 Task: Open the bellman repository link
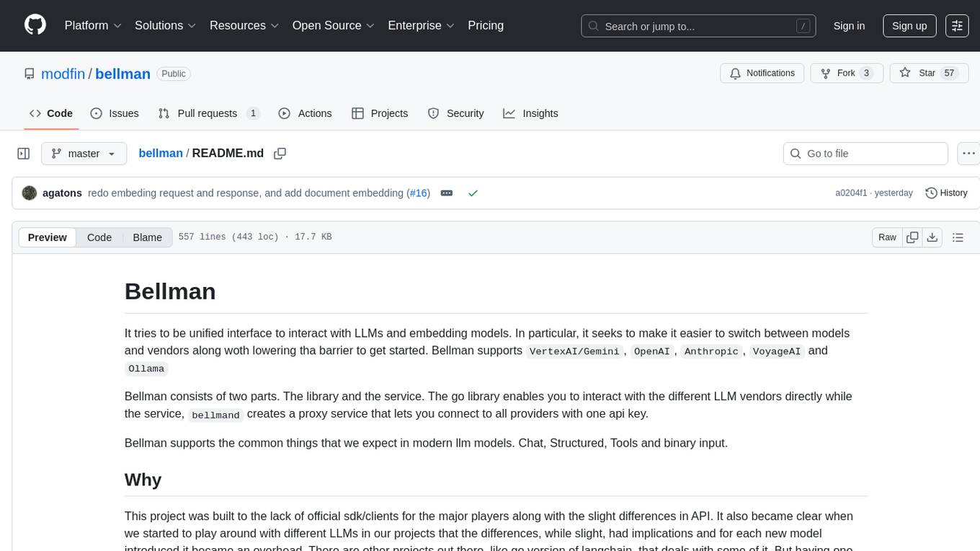click(122, 74)
